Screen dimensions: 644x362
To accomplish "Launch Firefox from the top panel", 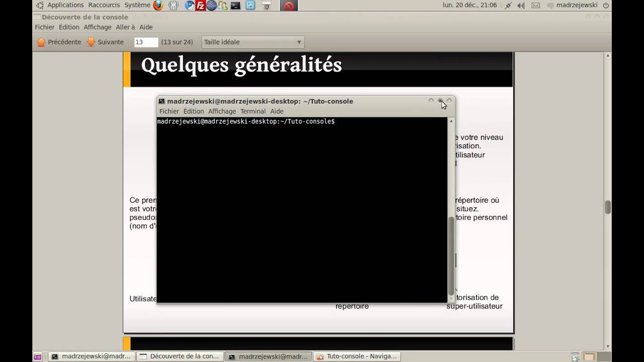I will click(x=158, y=6).
